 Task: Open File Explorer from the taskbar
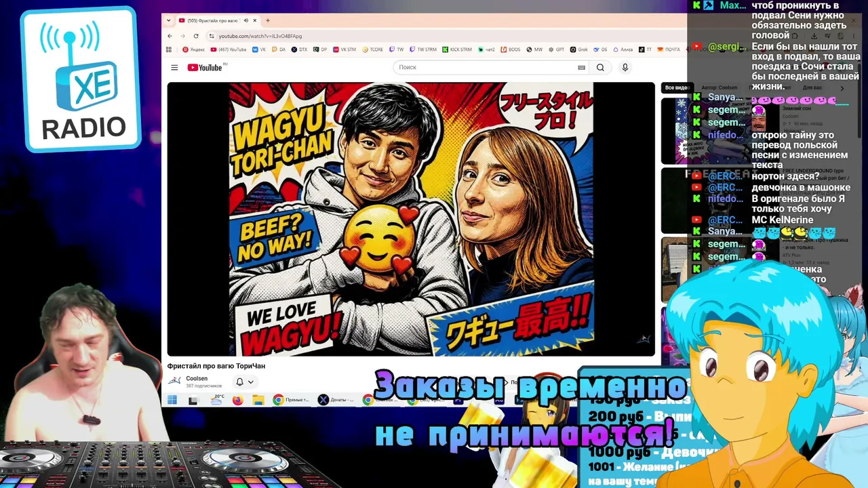[x=258, y=400]
